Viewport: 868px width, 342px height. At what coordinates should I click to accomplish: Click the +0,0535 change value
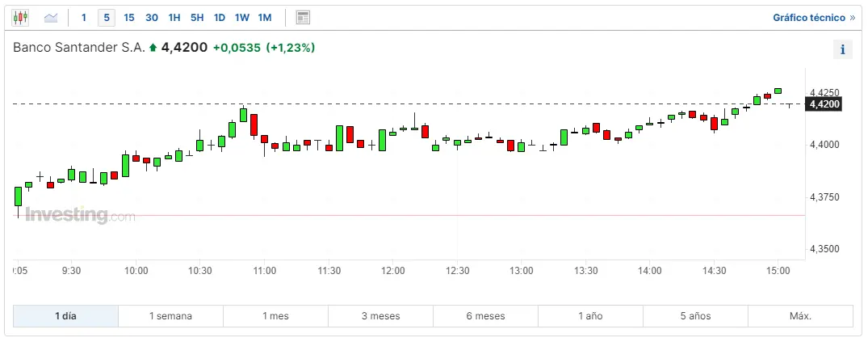[237, 48]
